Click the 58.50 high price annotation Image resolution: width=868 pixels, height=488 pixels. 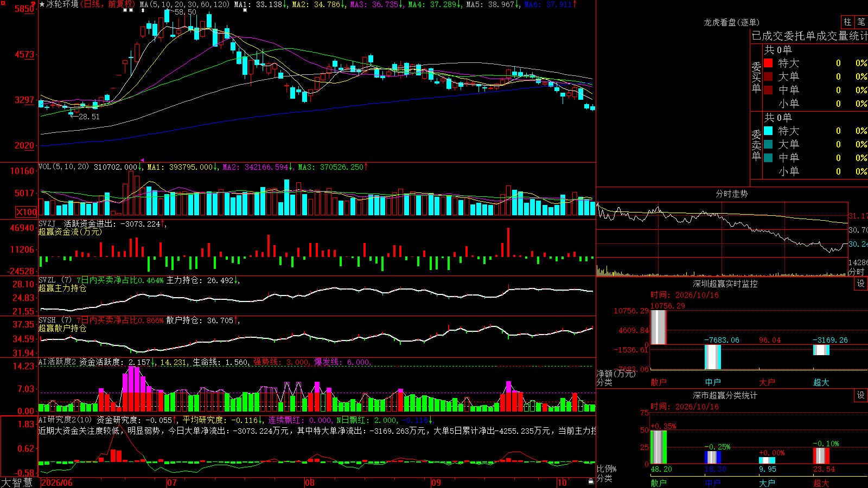pos(185,12)
